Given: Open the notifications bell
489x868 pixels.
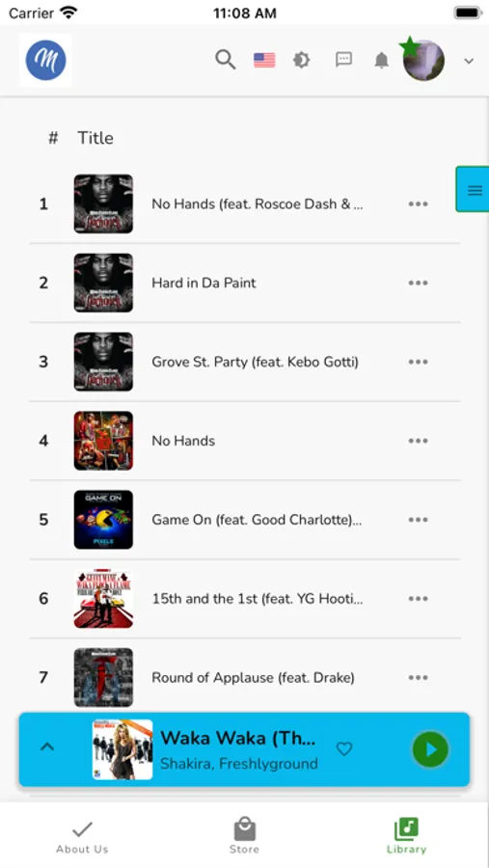Looking at the screenshot, I should click(x=382, y=60).
